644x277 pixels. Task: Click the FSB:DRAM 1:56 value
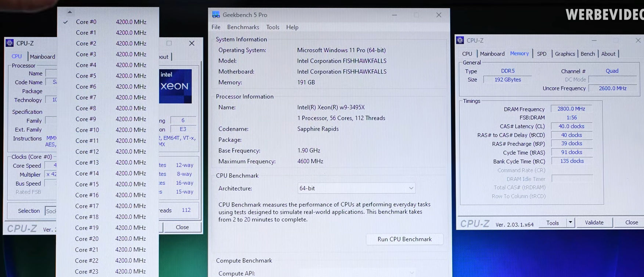point(571,118)
